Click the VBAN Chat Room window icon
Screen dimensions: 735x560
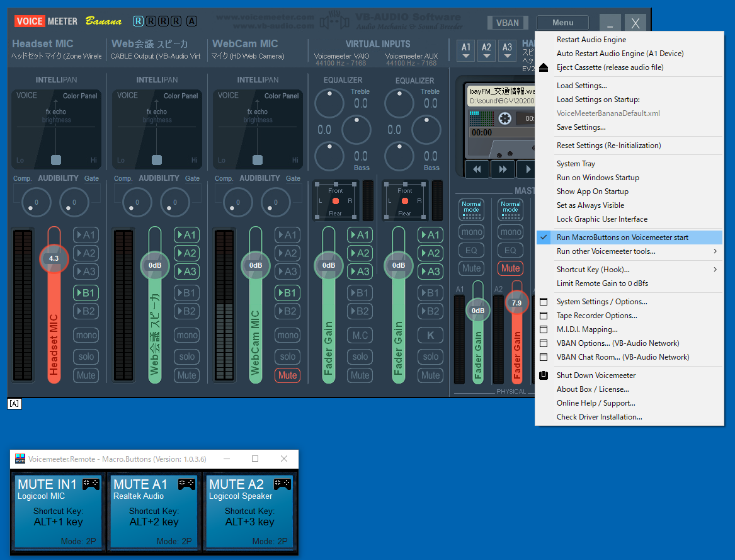[544, 357]
